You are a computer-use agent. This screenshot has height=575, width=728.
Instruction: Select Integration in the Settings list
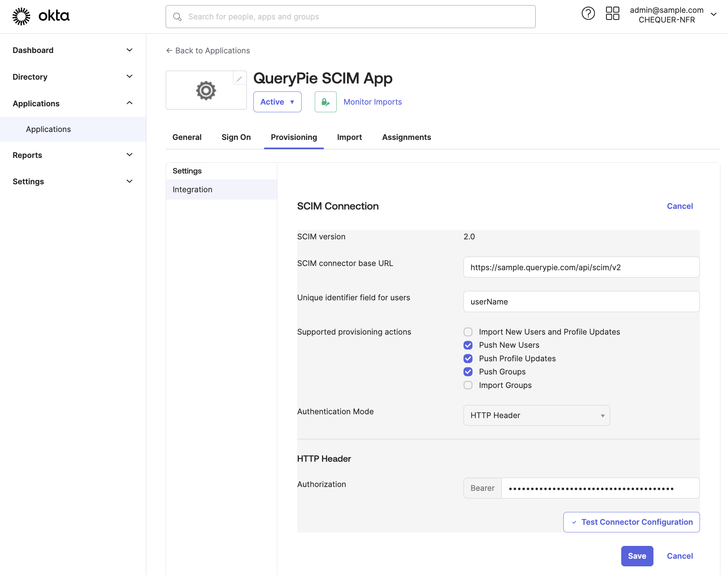point(222,189)
